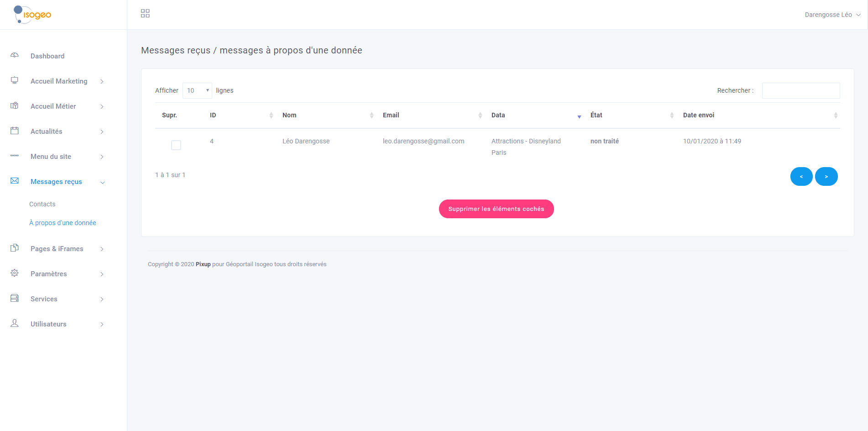
Task: Open Services menu label
Action: (44, 299)
